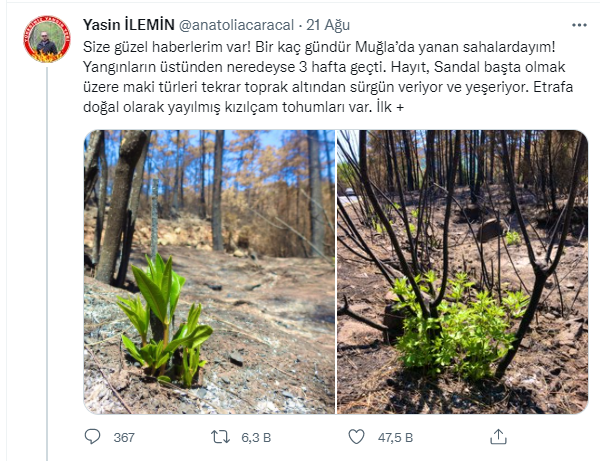Click the 6,3 B retweet count
Image resolution: width=600 pixels, height=461 pixels.
[x=256, y=437]
